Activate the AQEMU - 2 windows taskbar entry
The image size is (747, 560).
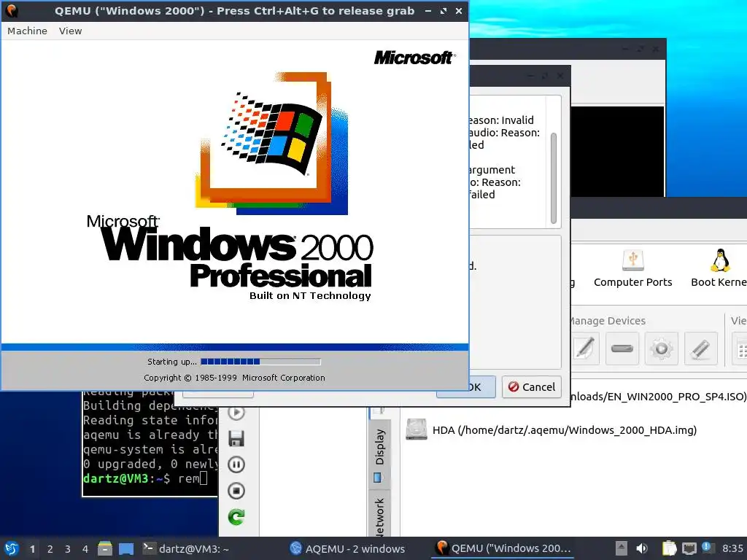click(348, 548)
